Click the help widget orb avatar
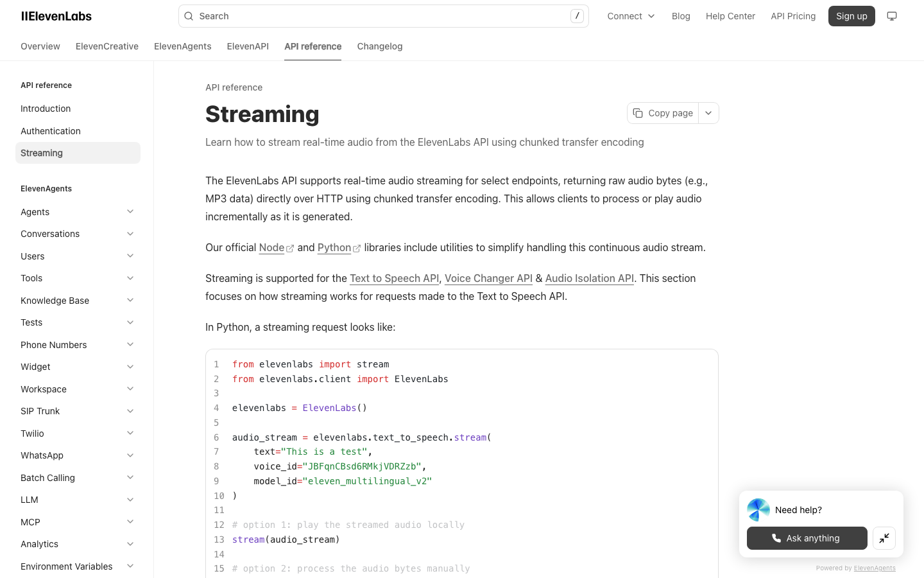Screen dimensions: 924x578 click(x=758, y=510)
